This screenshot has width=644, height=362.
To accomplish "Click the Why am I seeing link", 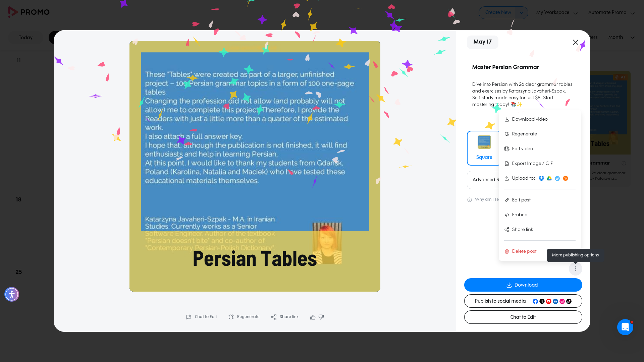I will tap(486, 199).
